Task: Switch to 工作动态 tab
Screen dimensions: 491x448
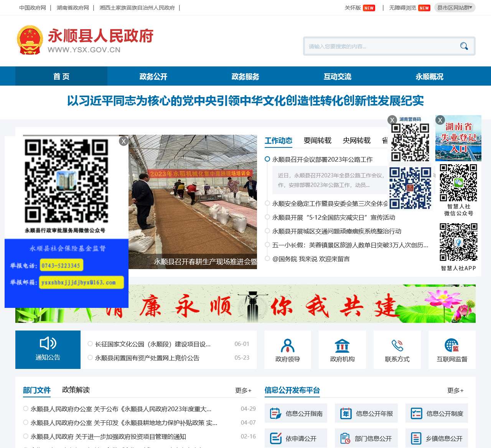Action: [278, 141]
